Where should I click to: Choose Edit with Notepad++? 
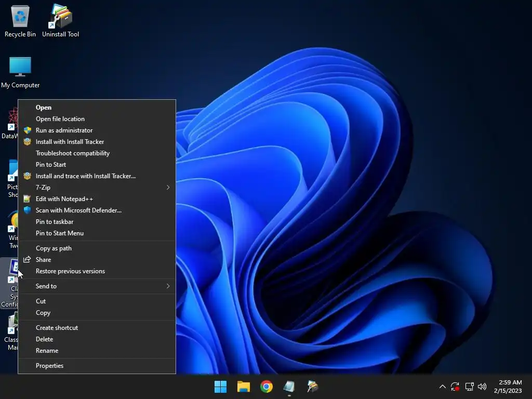pos(97,199)
